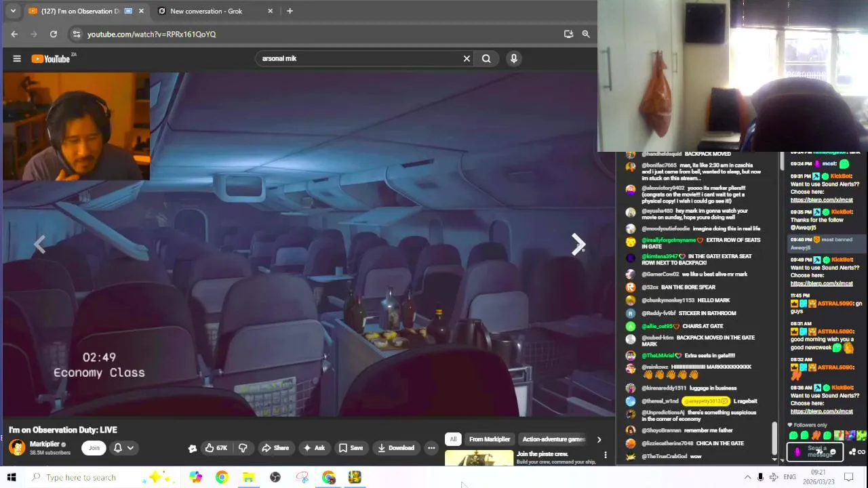Select the 'From Markiplier' chip
868x488 pixels.
pos(490,439)
